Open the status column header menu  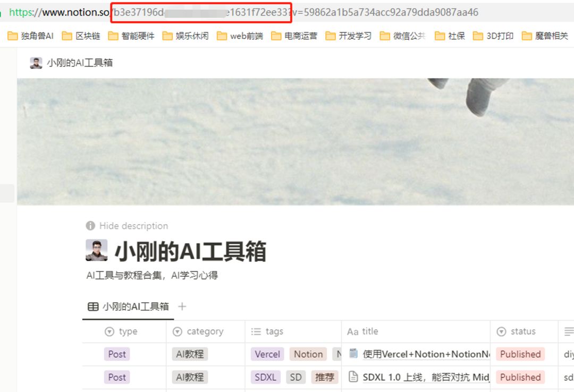point(523,331)
